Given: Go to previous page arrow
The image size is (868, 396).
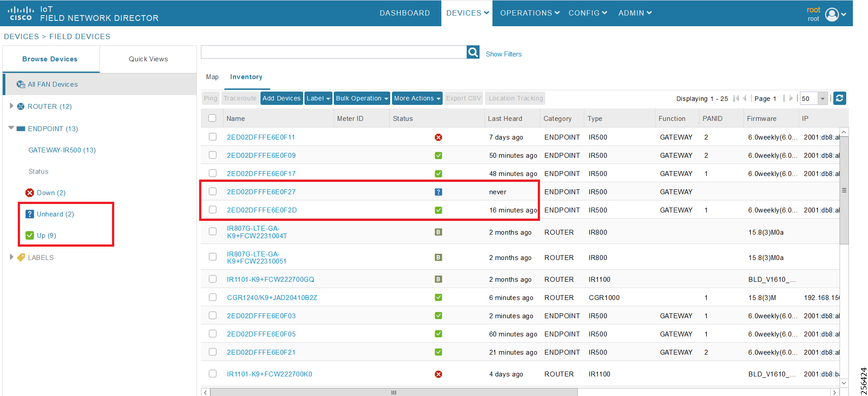Looking at the screenshot, I should pyautogui.click(x=745, y=98).
